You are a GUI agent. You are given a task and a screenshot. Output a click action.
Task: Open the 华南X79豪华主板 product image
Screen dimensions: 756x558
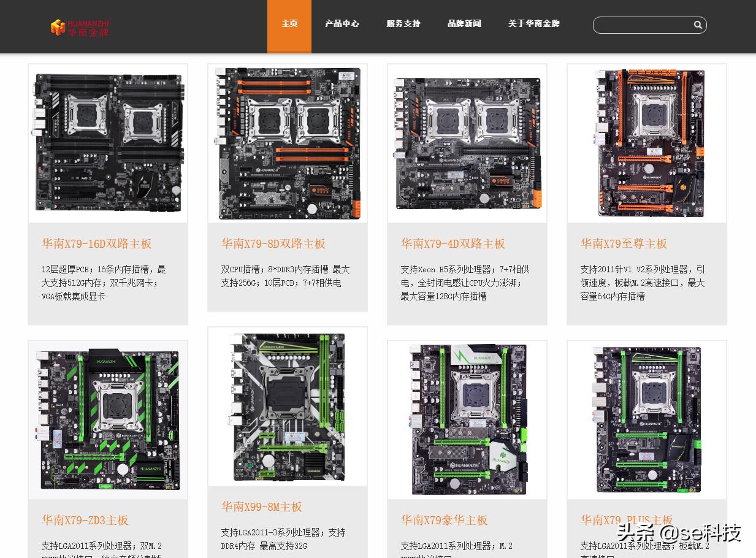467,419
